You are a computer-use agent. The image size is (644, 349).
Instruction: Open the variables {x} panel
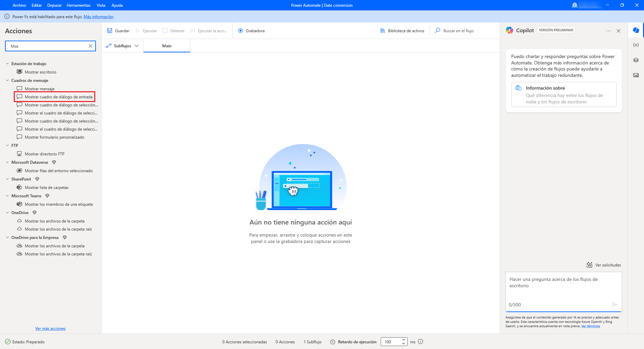[636, 45]
